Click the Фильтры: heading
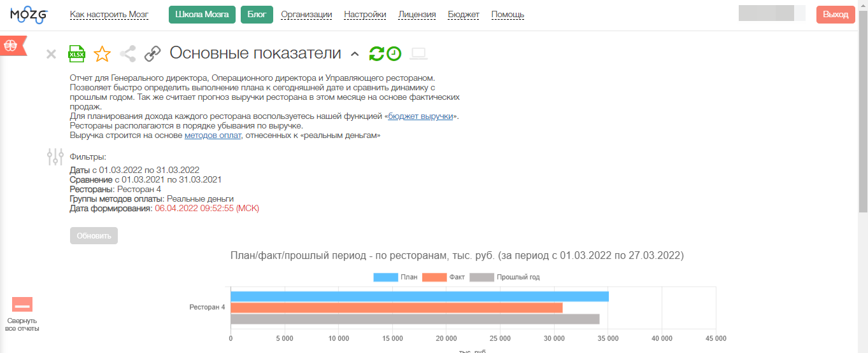The image size is (868, 353). click(x=87, y=157)
